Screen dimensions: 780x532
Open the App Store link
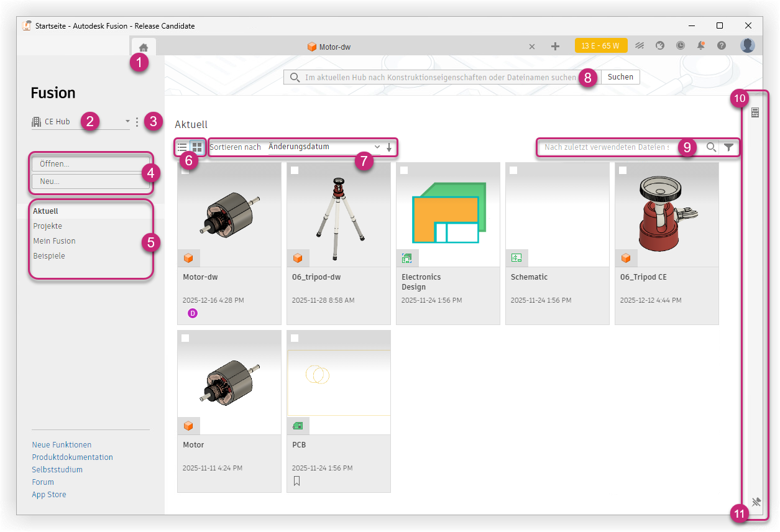coord(49,495)
